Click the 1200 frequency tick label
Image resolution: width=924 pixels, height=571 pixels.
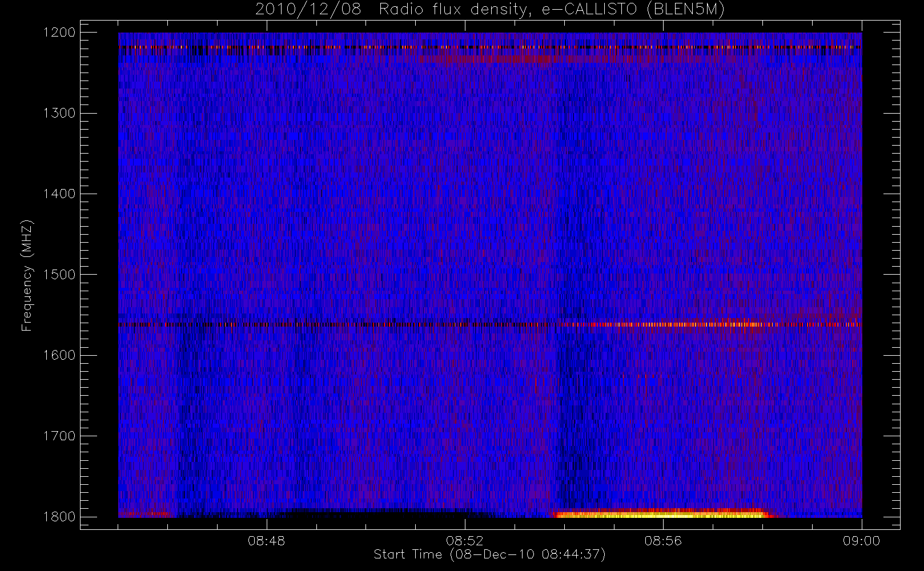point(59,33)
